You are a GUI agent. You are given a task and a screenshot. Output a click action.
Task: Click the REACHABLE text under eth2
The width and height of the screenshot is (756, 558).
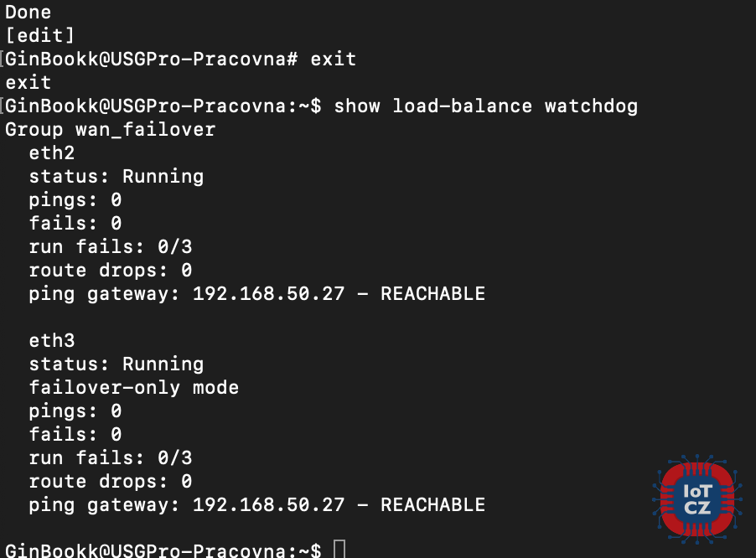[433, 294]
